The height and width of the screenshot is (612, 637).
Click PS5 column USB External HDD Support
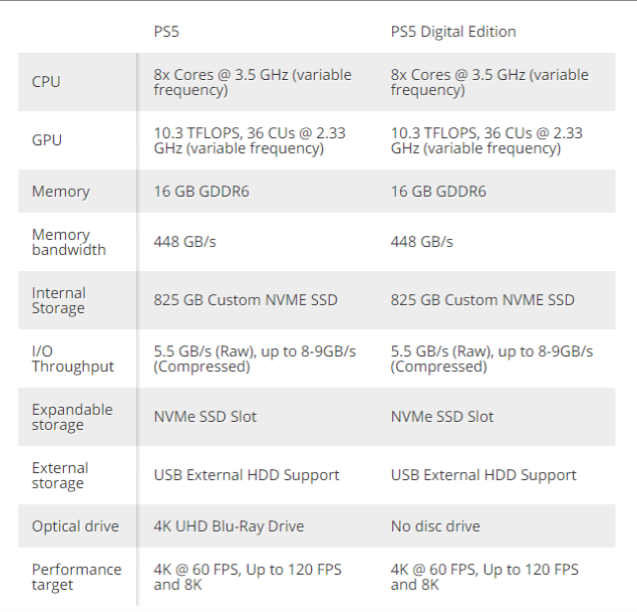pyautogui.click(x=246, y=475)
